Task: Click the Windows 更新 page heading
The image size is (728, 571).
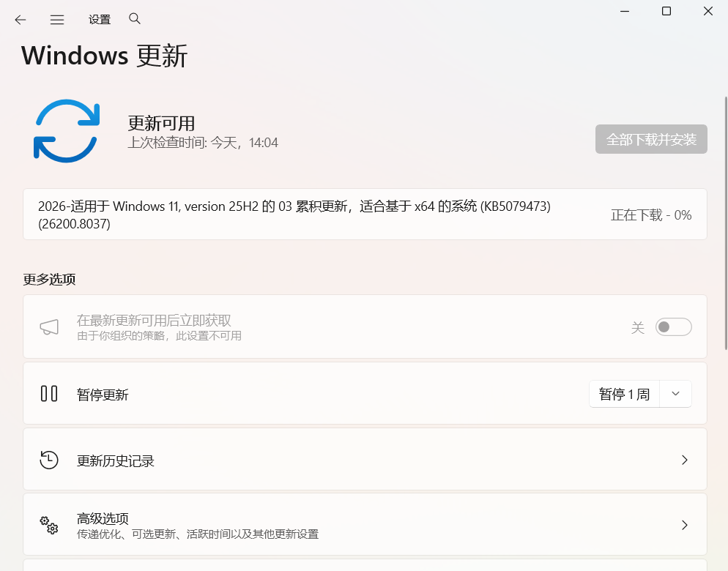Action: click(104, 56)
